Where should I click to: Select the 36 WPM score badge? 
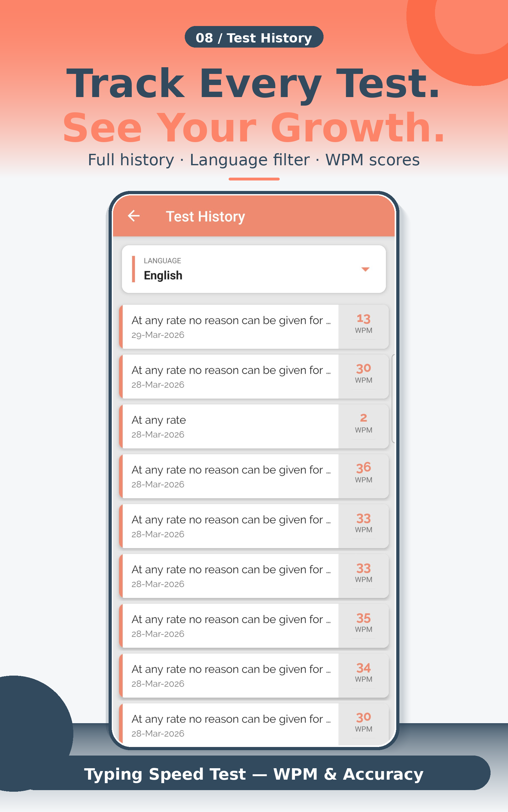click(x=364, y=476)
